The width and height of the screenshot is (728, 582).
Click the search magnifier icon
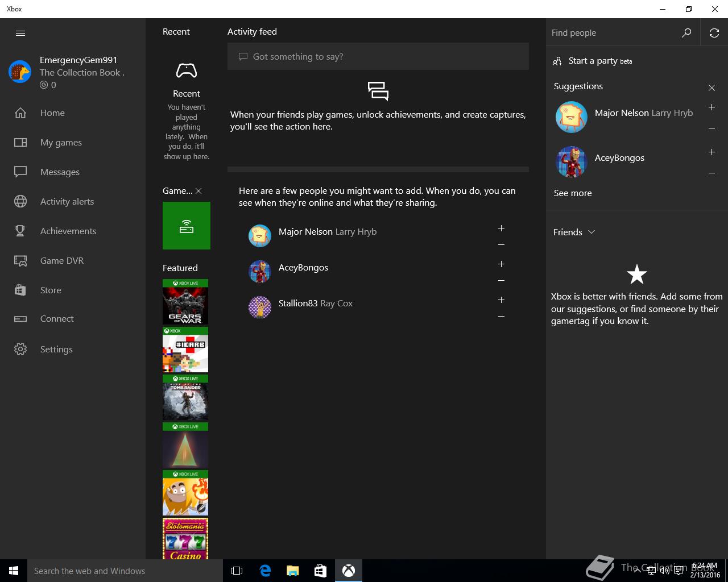pos(686,33)
